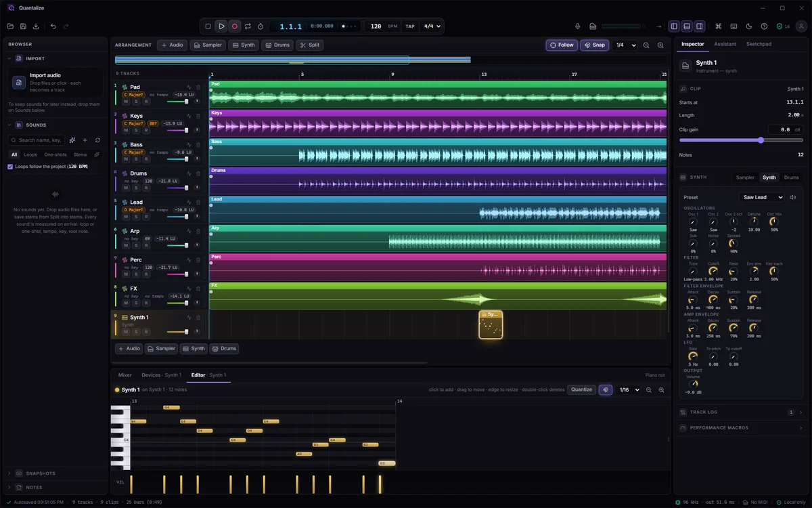Expand the Performance Macros section
This screenshot has height=508, width=812.
coord(742,428)
